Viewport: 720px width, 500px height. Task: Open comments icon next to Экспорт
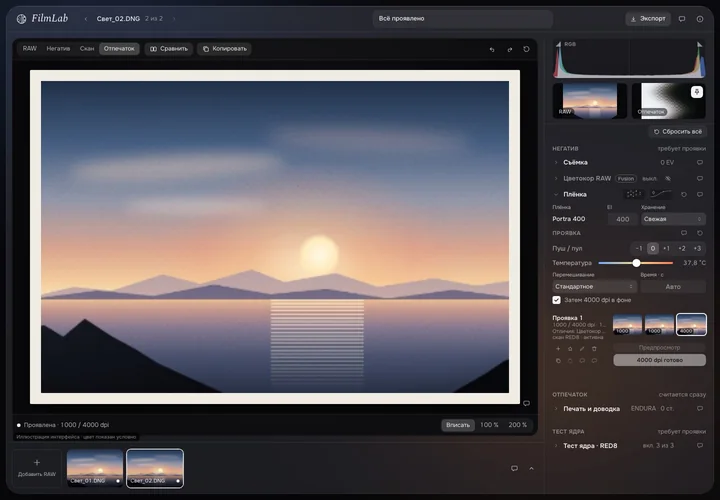coord(682,19)
